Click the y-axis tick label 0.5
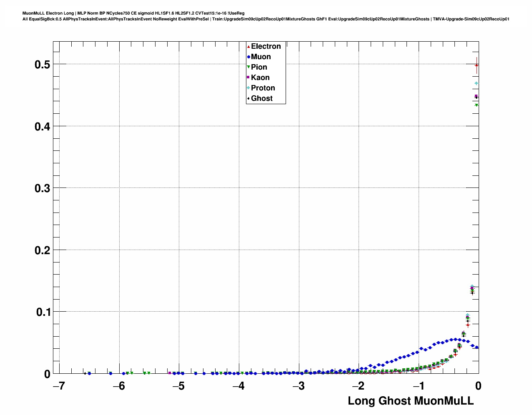532x415 pixels. click(x=42, y=65)
